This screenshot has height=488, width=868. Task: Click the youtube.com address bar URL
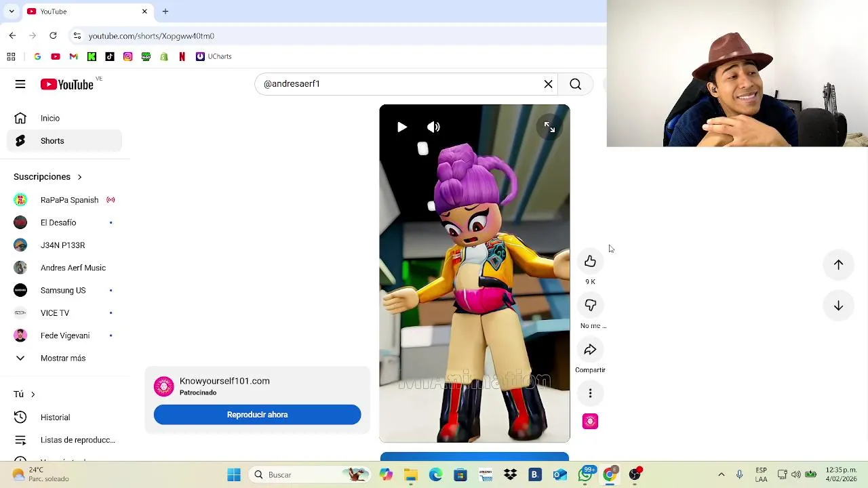coord(151,36)
